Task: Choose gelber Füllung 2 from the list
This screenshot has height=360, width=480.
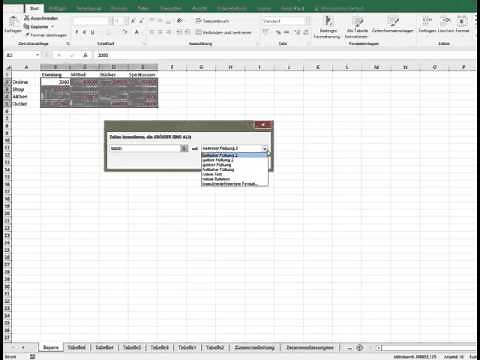Action: pyautogui.click(x=234, y=160)
